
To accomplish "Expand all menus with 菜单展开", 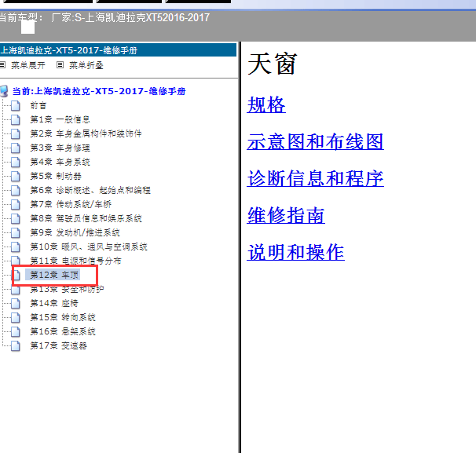I will (28, 65).
